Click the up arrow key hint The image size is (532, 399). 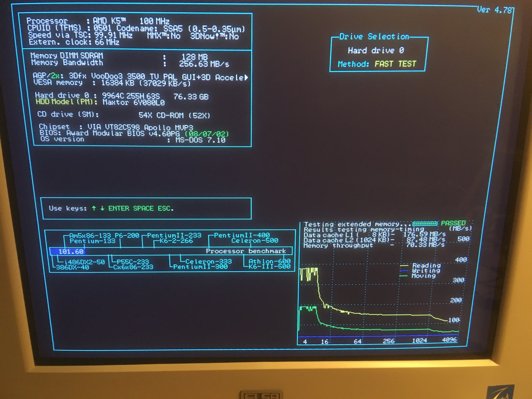tap(94, 208)
